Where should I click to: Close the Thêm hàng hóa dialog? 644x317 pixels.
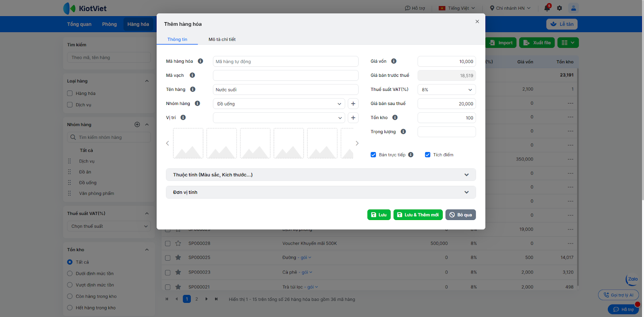click(x=477, y=22)
